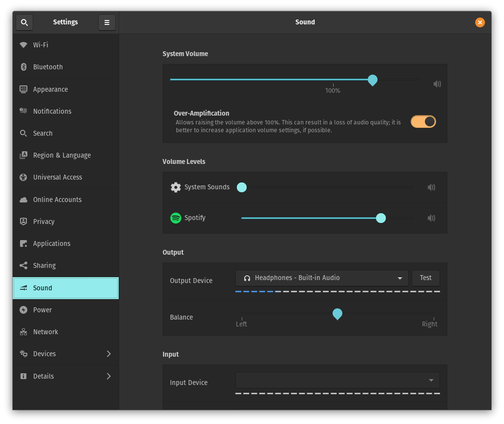The width and height of the screenshot is (504, 424).
Task: Disable Over-Amplification
Action: tap(423, 121)
